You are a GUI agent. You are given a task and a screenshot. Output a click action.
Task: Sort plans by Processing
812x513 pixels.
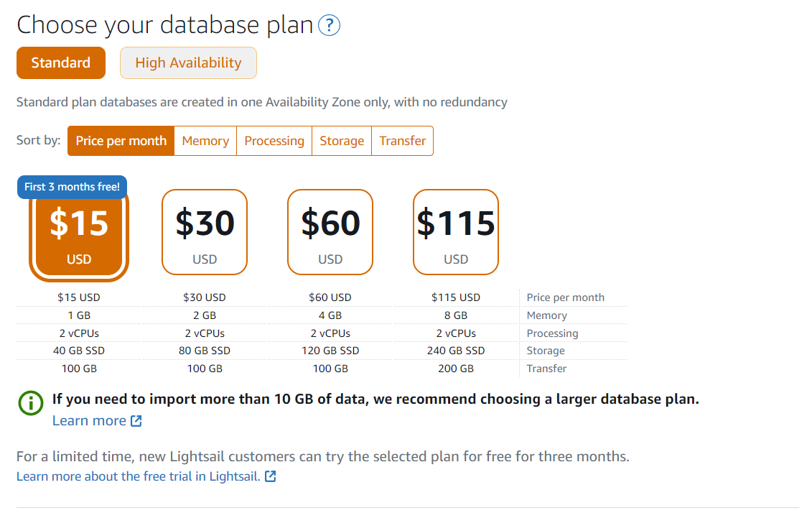274,141
